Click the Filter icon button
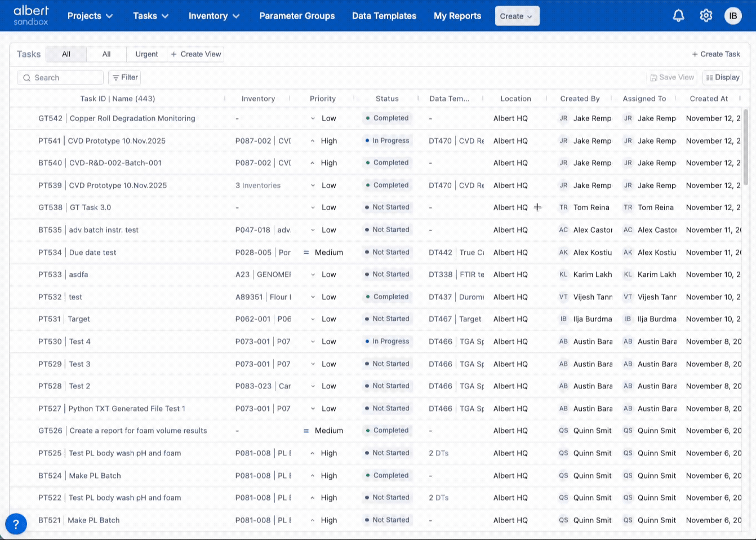Viewport: 756px width, 540px height. point(124,78)
